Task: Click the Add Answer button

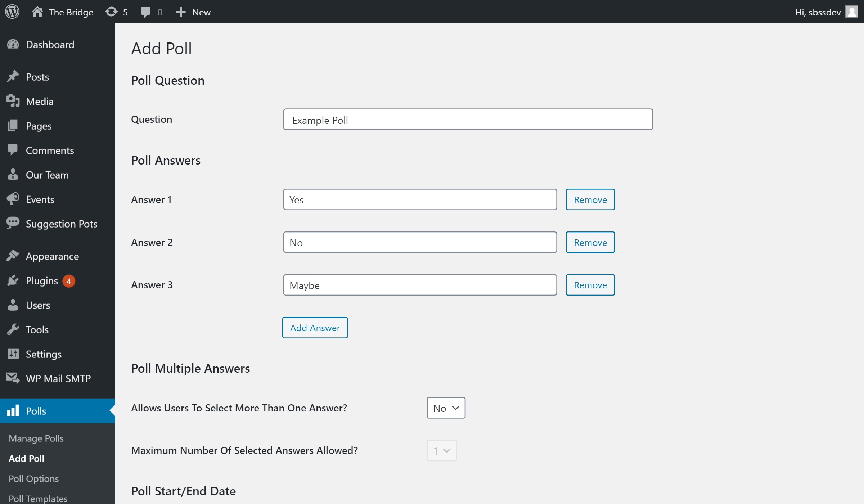Action: click(x=315, y=328)
